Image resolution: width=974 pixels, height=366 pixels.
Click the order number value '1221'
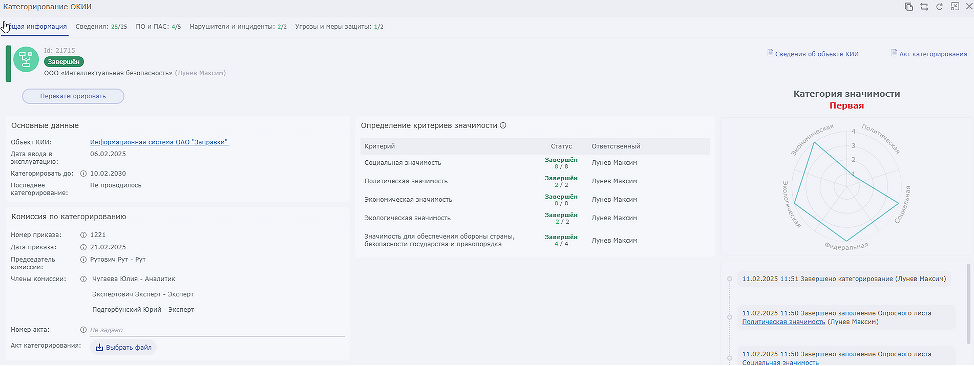click(99, 235)
